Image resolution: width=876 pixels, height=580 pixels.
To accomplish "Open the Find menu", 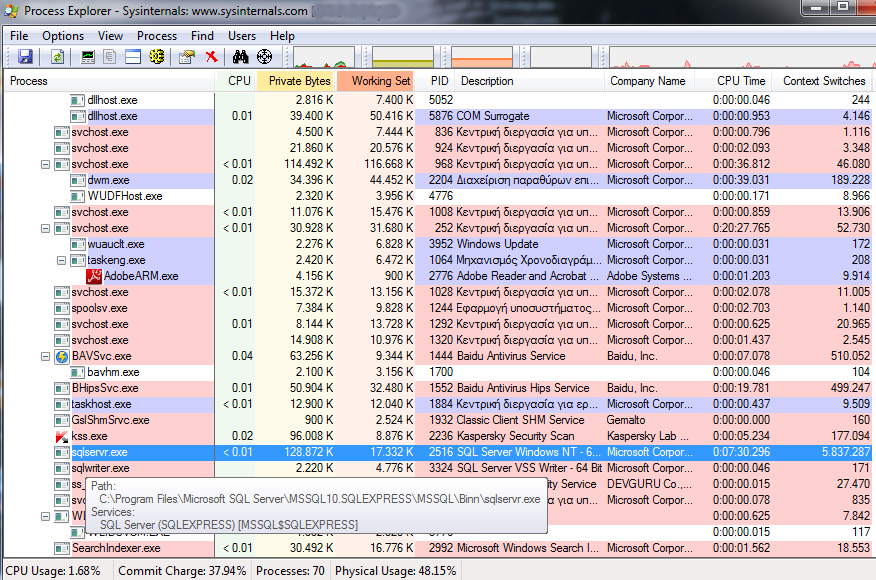I will [x=202, y=36].
